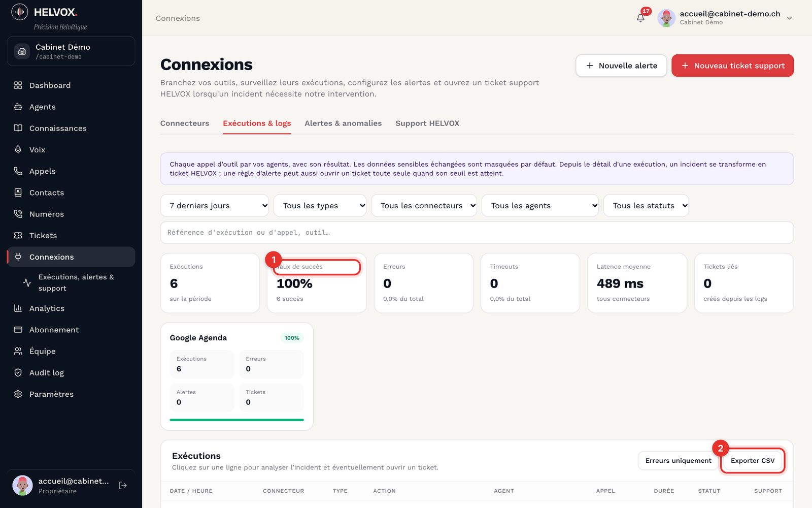The image size is (812, 508).
Task: Expand account menu chevron top right
Action: tap(789, 18)
